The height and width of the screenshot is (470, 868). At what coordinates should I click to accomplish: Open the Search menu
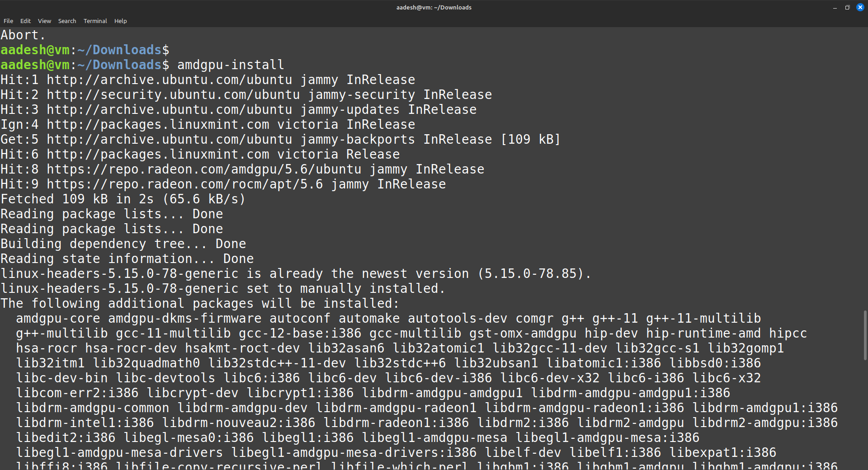tap(67, 21)
